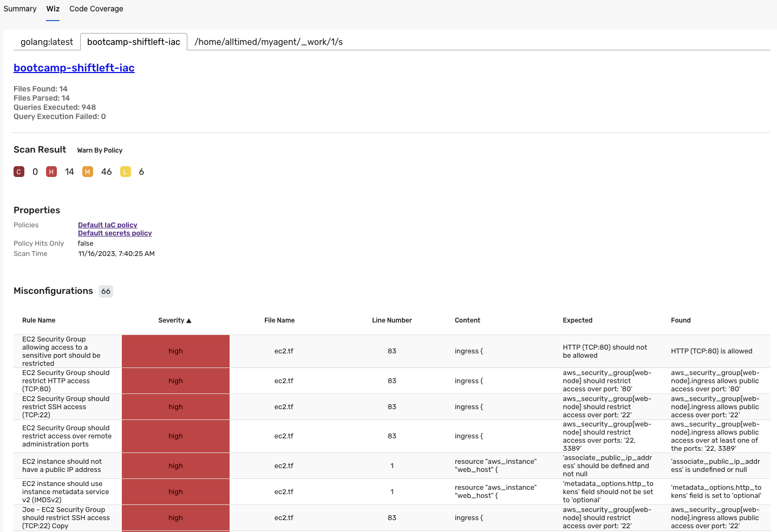
Task: Sort results by the Rule Name column
Action: click(38, 320)
